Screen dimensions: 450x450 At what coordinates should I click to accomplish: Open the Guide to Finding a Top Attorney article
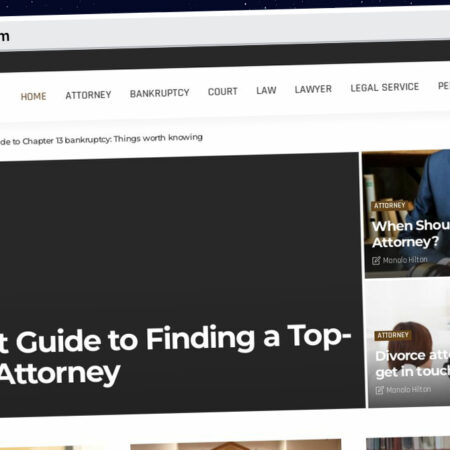(175, 355)
